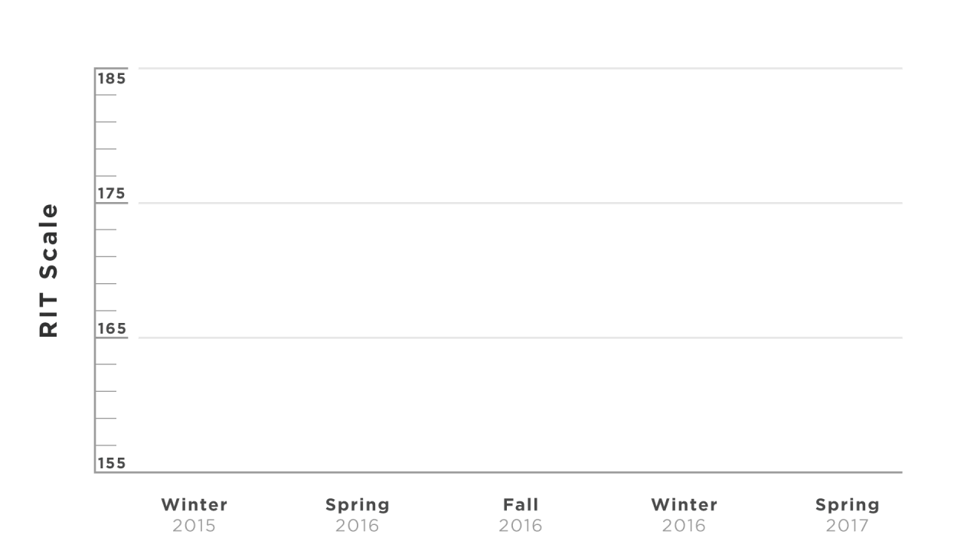The height and width of the screenshot is (551, 980).
Task: Click the gridline at 175
Action: (521, 203)
